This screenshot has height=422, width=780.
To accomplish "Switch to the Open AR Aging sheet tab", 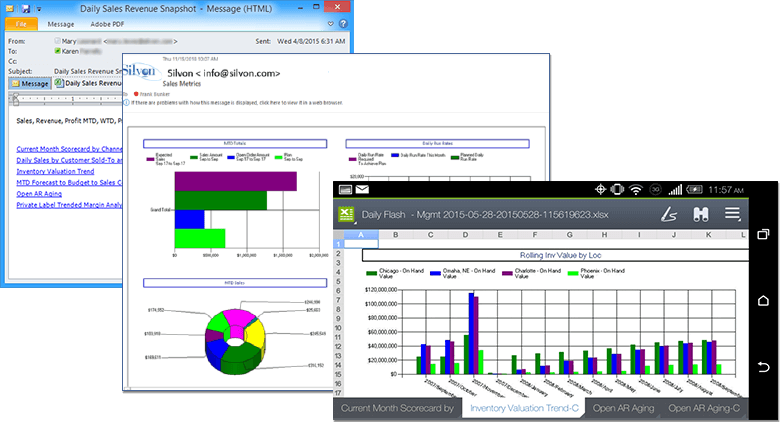I will pyautogui.click(x=623, y=408).
